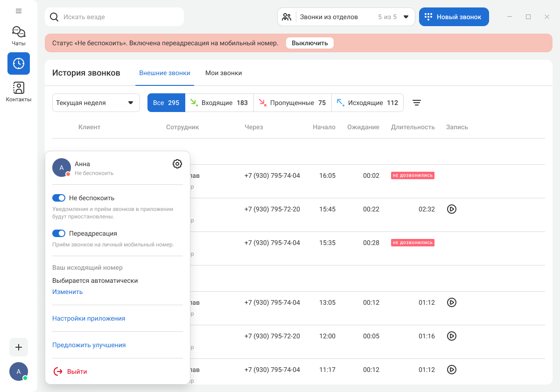Open the call list filter icon
Image resolution: width=560 pixels, height=392 pixels.
[417, 103]
